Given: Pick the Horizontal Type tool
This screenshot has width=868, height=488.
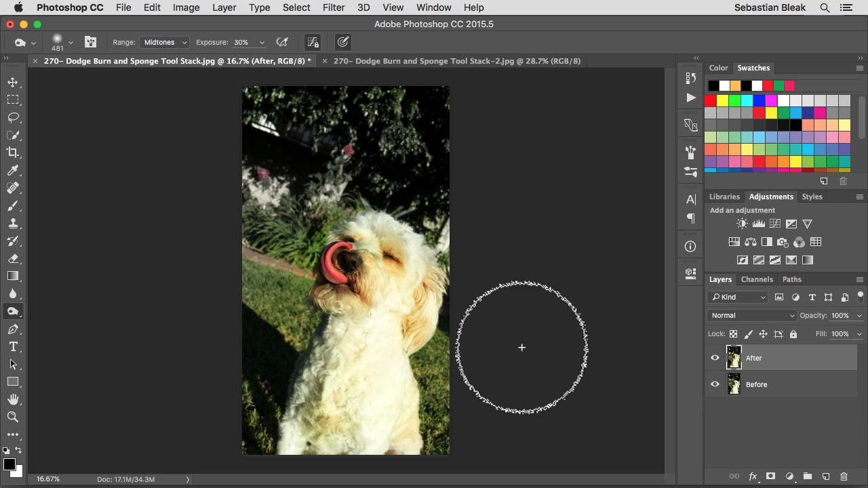Looking at the screenshot, I should coord(13,347).
